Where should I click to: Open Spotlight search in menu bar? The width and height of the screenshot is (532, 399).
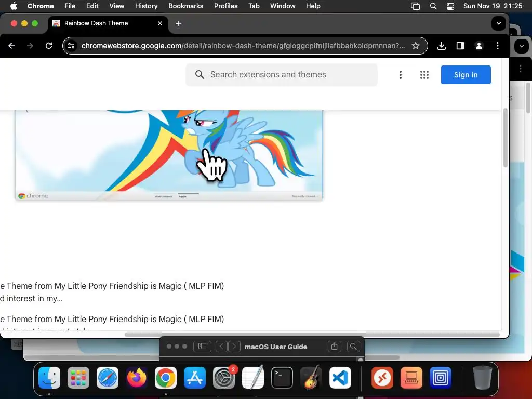tap(433, 6)
